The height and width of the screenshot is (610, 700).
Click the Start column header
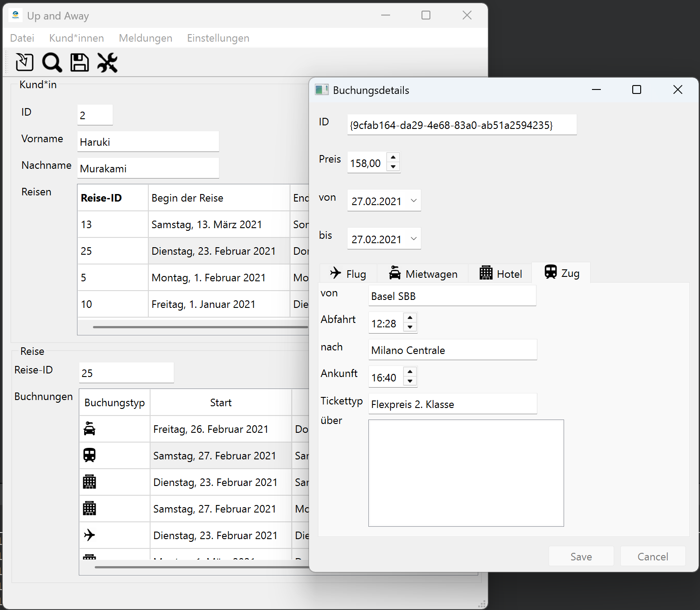click(221, 403)
